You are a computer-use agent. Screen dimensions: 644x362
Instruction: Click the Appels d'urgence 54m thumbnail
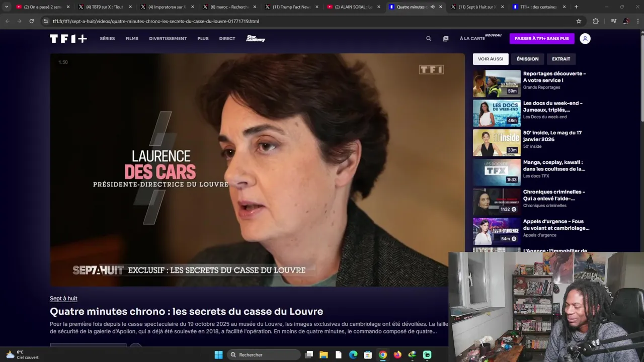tap(497, 231)
